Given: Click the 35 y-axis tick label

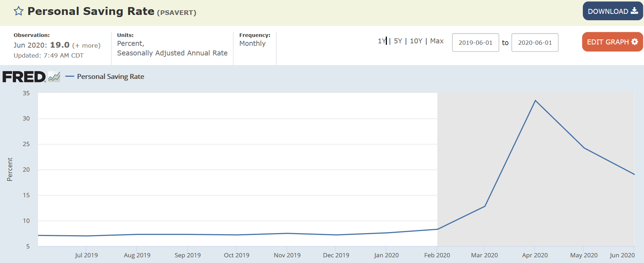Looking at the screenshot, I should pyautogui.click(x=26, y=93).
